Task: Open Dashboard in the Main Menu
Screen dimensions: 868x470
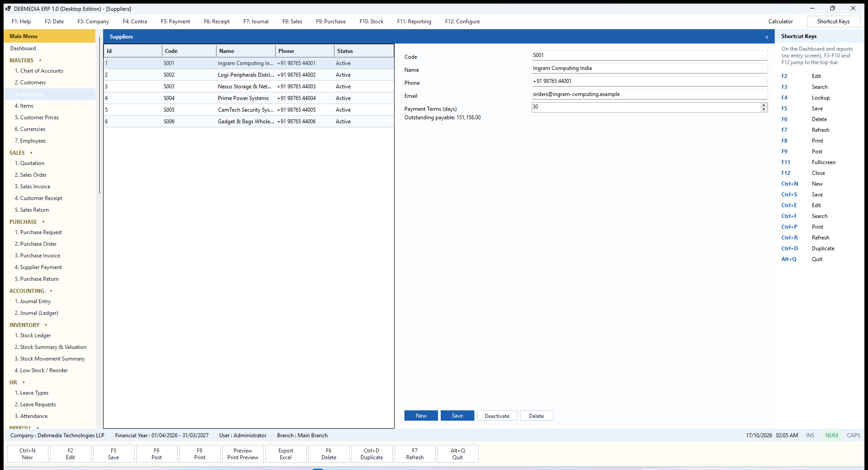Action: [23, 48]
